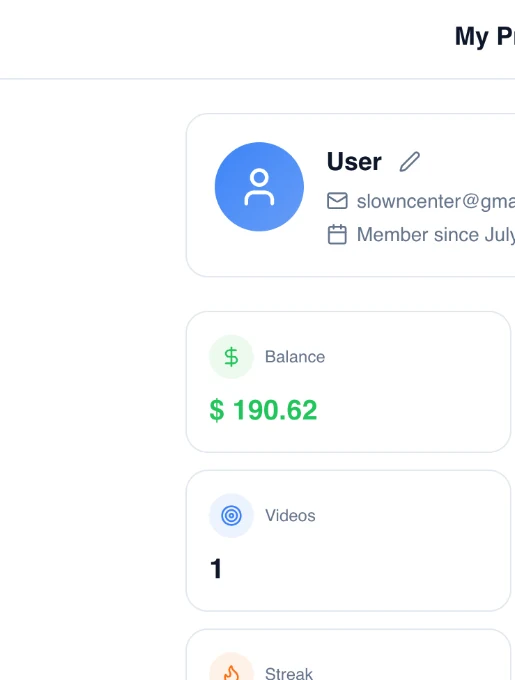Click the pencil edit icon beside User
This screenshot has height=680, width=515.
410,162
